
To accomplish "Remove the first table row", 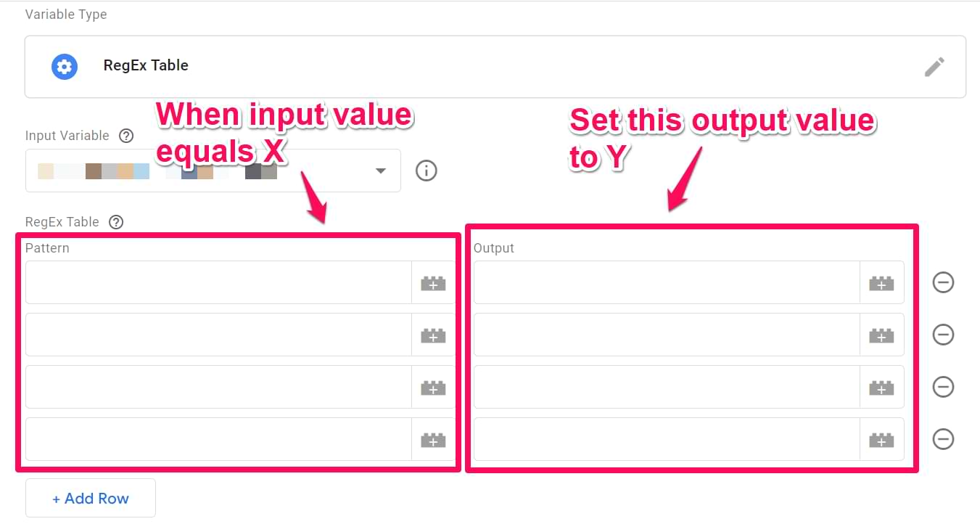I will 943,282.
